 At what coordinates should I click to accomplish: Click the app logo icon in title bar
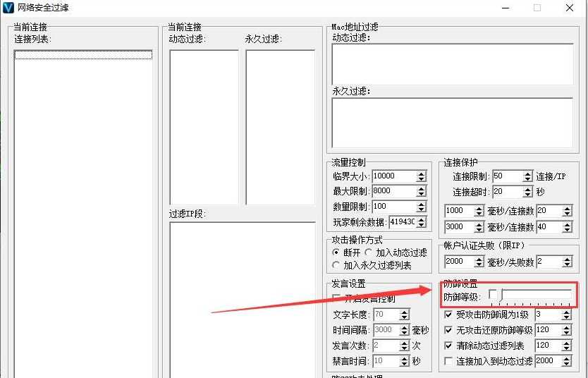point(8,7)
